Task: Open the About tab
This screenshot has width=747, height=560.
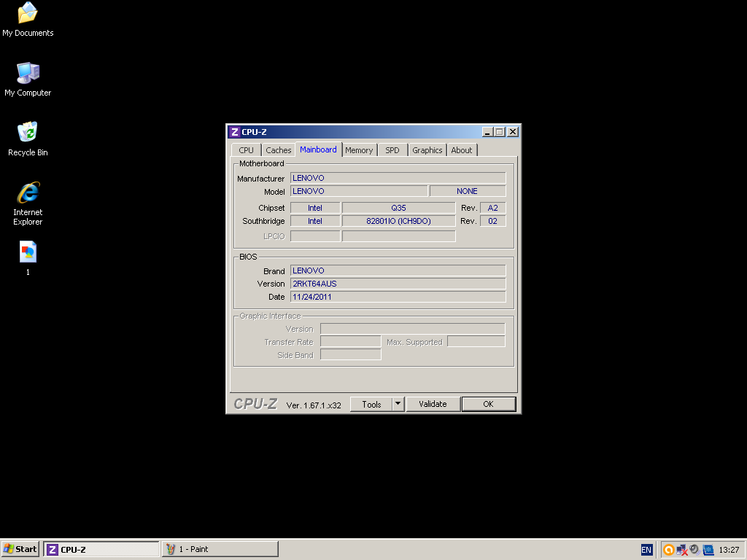Action: pyautogui.click(x=462, y=150)
